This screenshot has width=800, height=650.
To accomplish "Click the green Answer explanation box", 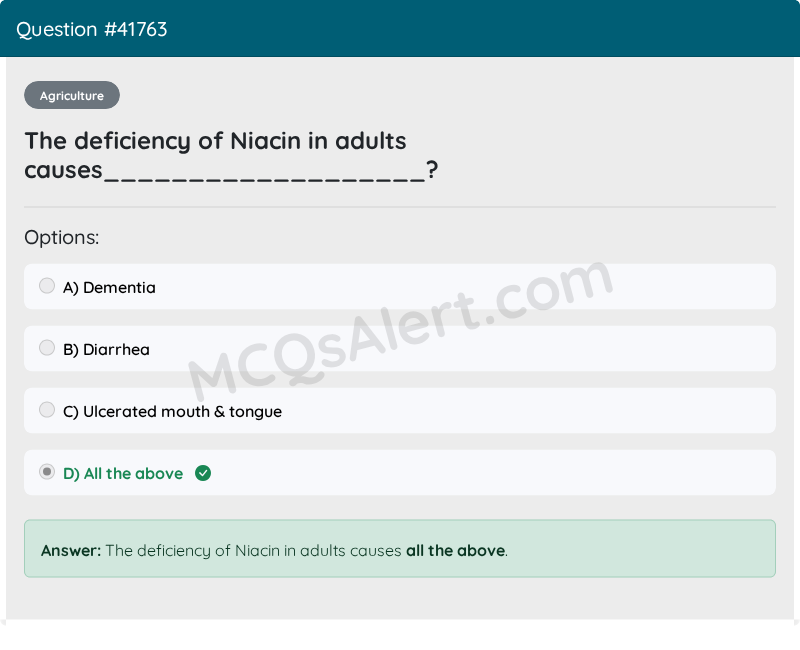I will [x=400, y=549].
